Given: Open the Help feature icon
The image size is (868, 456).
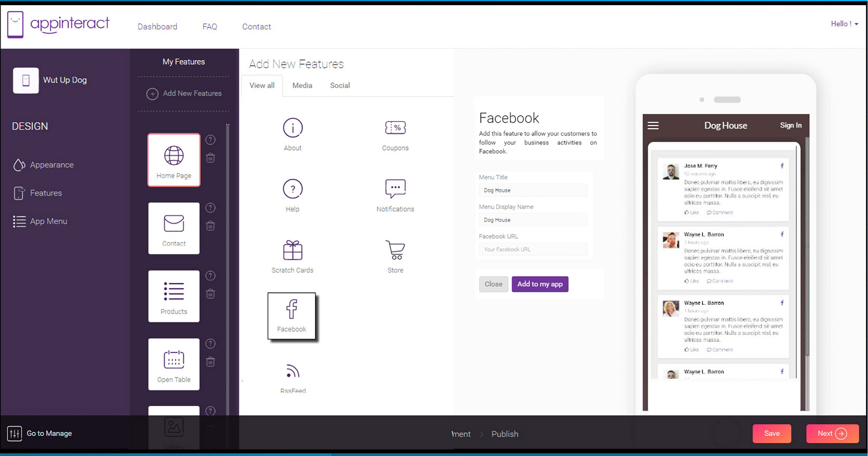Looking at the screenshot, I should point(293,189).
